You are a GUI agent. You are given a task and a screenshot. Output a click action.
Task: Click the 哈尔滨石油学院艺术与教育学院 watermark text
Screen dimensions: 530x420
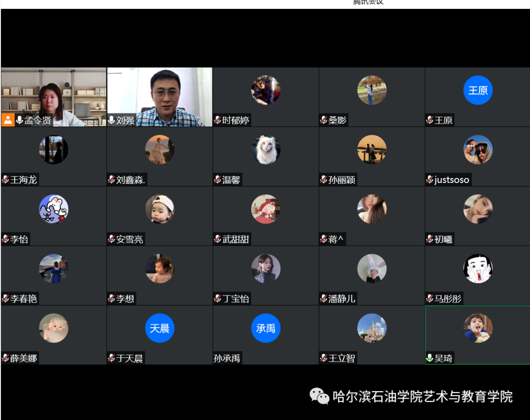pyautogui.click(x=422, y=396)
